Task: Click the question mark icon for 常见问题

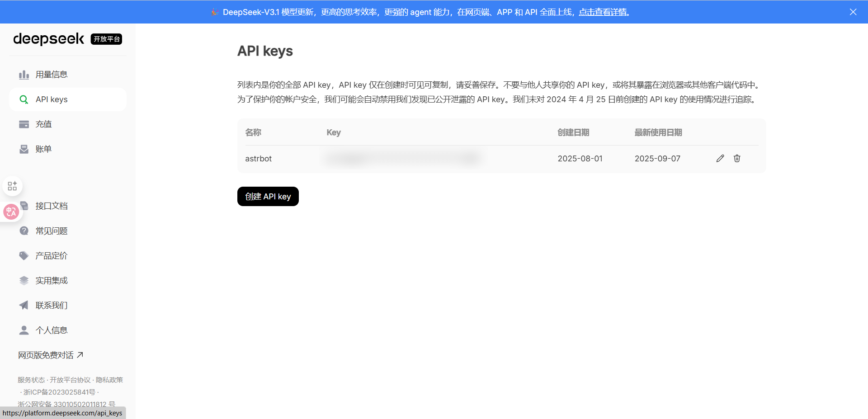Action: [24, 231]
